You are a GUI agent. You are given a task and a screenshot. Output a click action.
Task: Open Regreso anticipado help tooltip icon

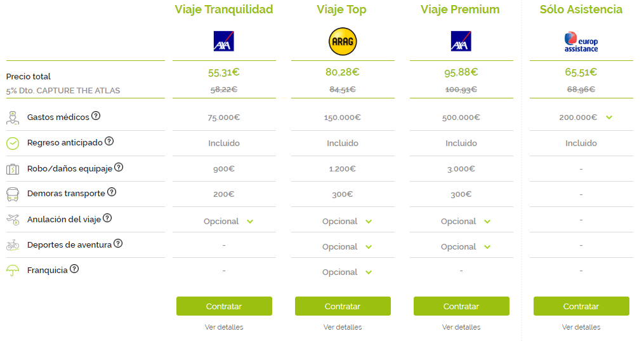click(109, 142)
